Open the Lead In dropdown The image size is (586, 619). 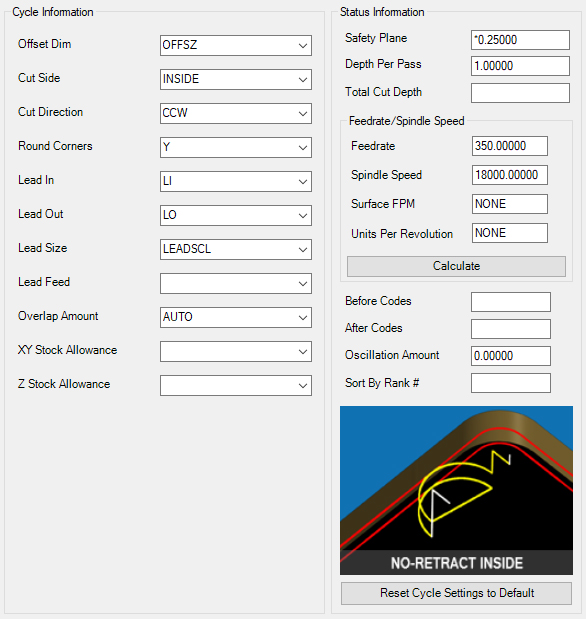coord(236,181)
